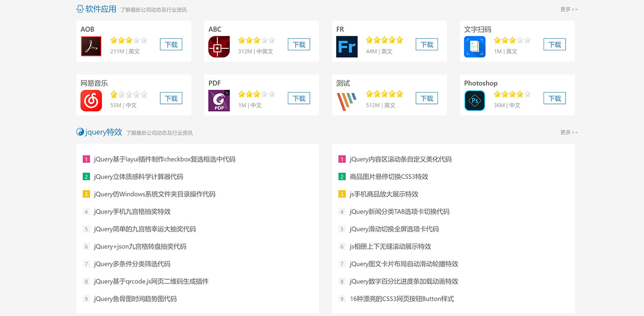The width and height of the screenshot is (644, 316).
Task: Click the 512M | 英文 size text
Action: 380,105
